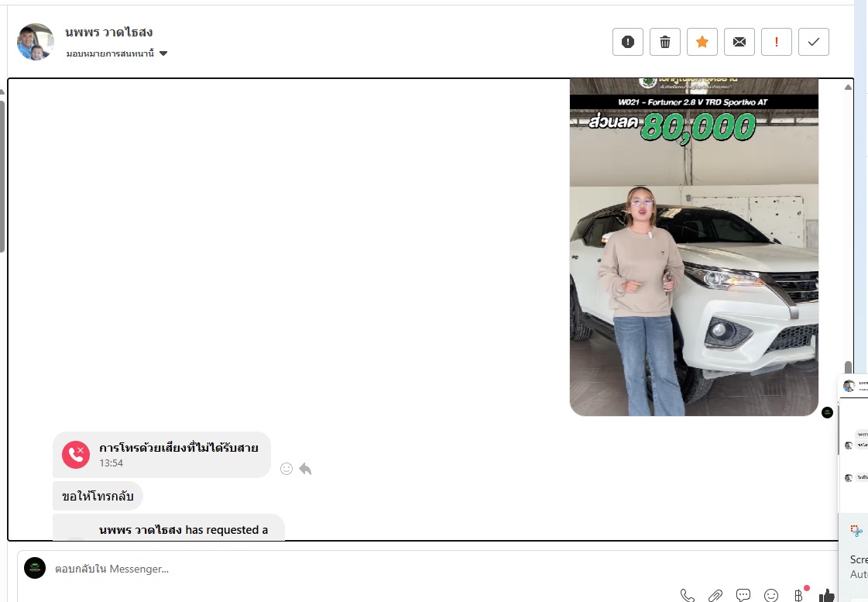Delete conversation with the trash icon
Screen dimensions: 868x602
(665, 42)
